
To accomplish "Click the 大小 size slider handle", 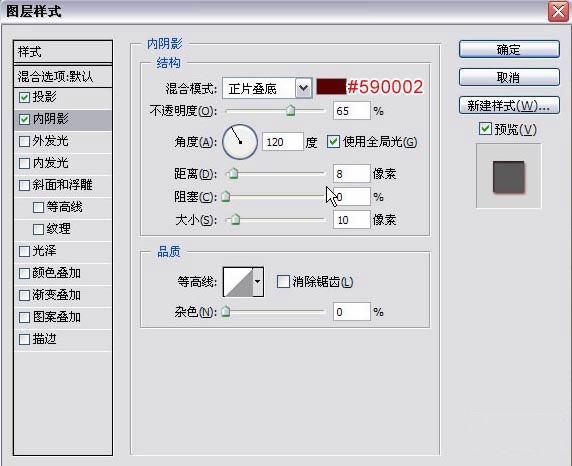I will click(x=236, y=219).
